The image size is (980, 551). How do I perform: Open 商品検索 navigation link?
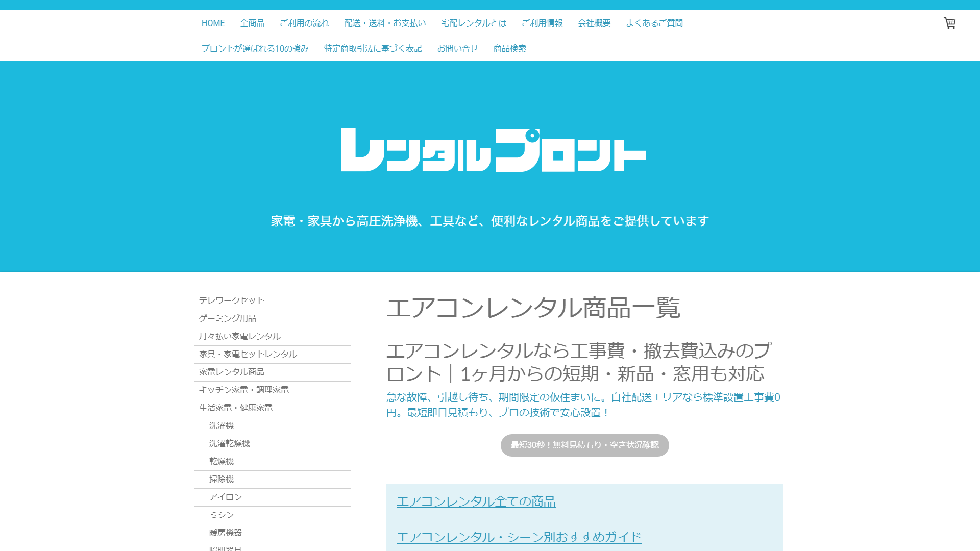click(509, 48)
